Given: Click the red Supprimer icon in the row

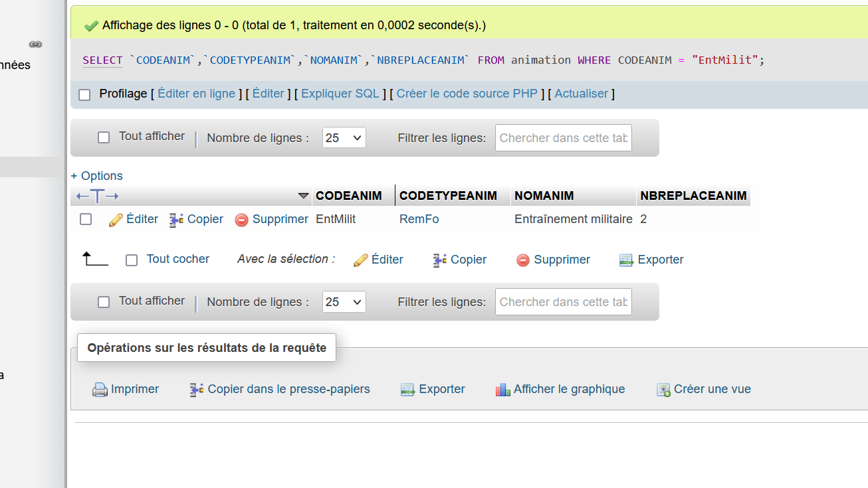Looking at the screenshot, I should pyautogui.click(x=242, y=220).
